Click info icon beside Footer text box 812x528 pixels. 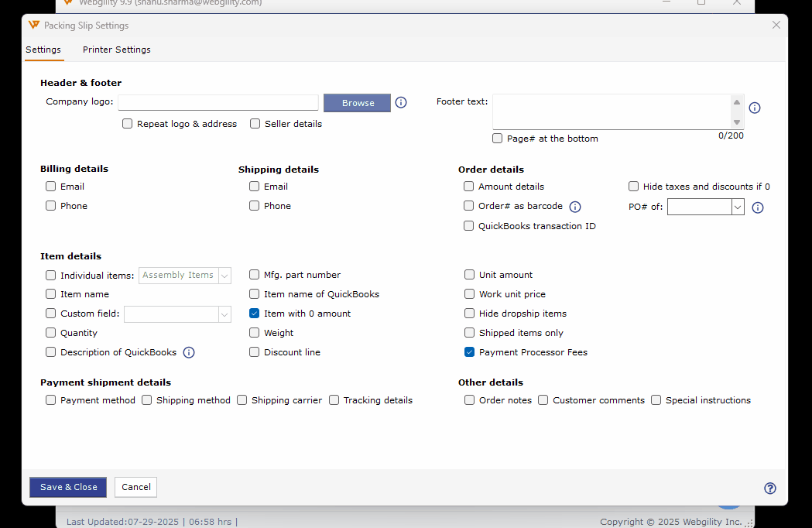point(755,108)
